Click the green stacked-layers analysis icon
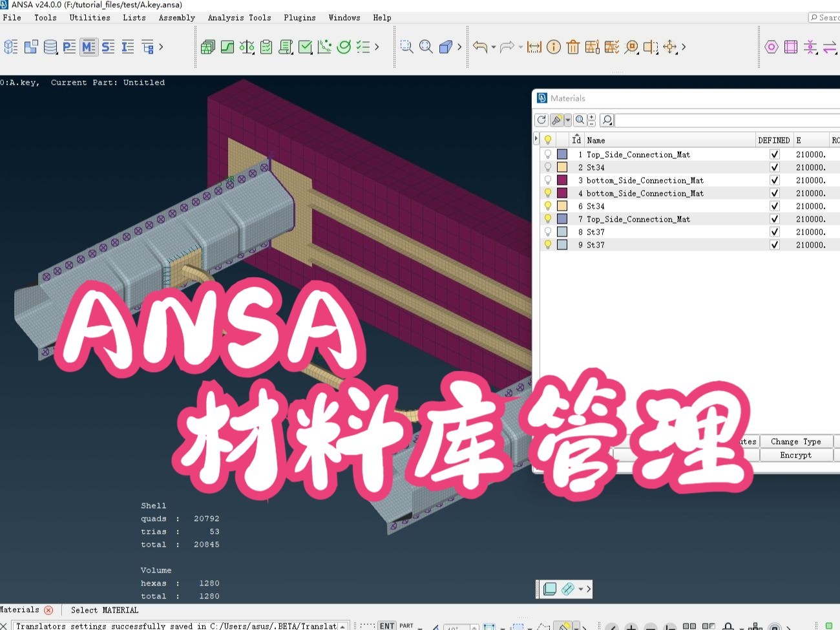 coord(208,47)
